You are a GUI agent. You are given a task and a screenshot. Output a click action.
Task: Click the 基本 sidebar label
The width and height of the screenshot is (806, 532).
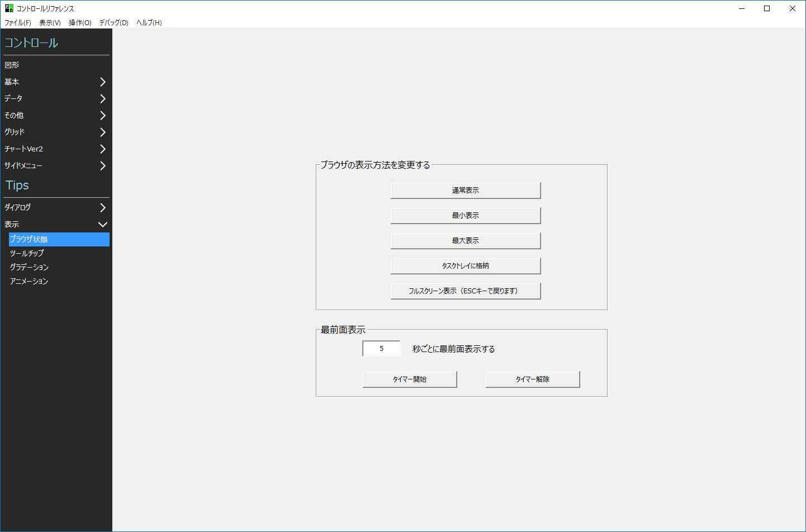(12, 82)
